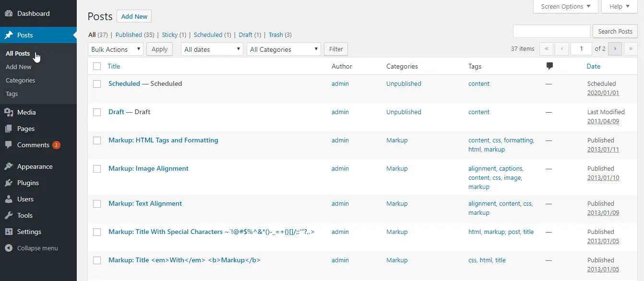Sort posts by Title column header
The image size is (644, 281).
[114, 66]
